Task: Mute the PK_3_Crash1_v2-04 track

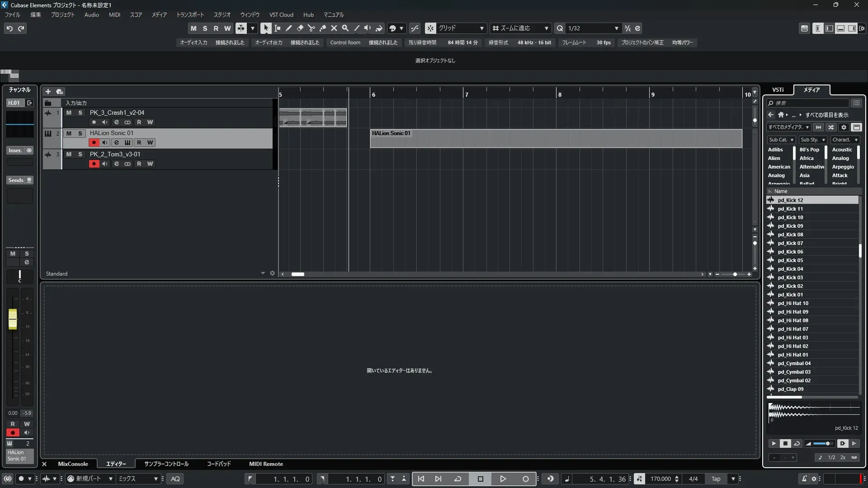Action: 69,113
